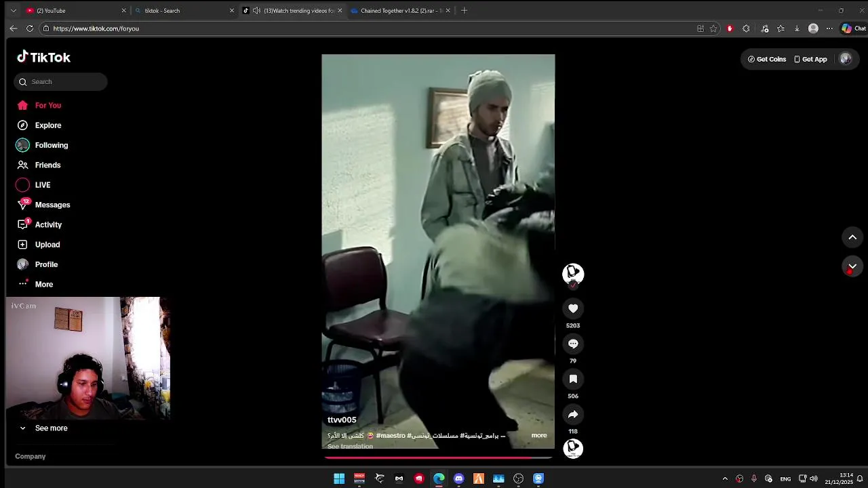Screen dimensions: 868x488
Task: Open the browser Favorites list
Action: [781, 28]
